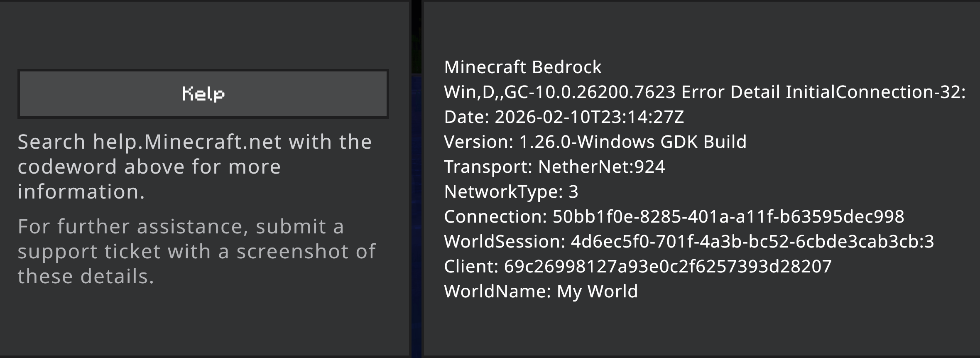980x358 pixels.
Task: Click the 'Win,D,,GC-10.0.26200.7623' build string
Action: click(560, 92)
